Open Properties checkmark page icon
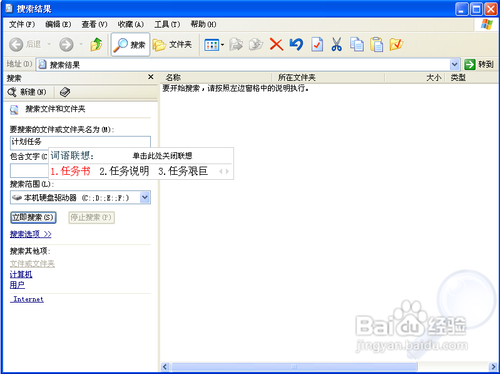Viewport: 500px width, 374px height. coord(317,44)
